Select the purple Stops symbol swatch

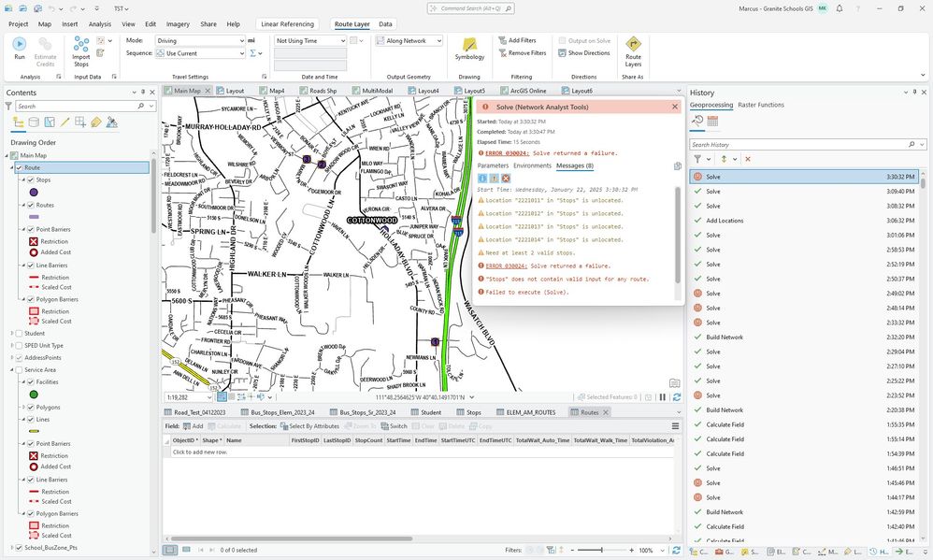34,193
